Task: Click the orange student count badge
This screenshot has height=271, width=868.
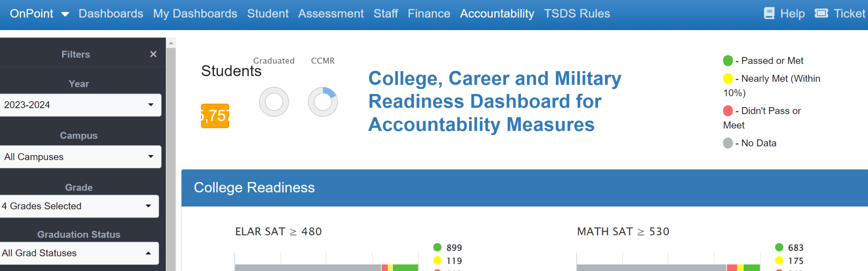Action: (215, 116)
